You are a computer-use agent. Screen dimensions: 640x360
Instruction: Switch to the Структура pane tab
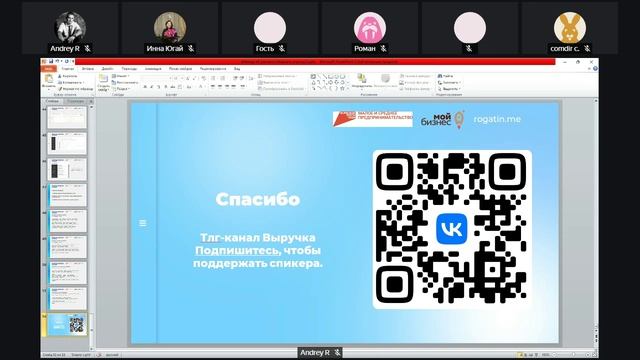coord(76,101)
